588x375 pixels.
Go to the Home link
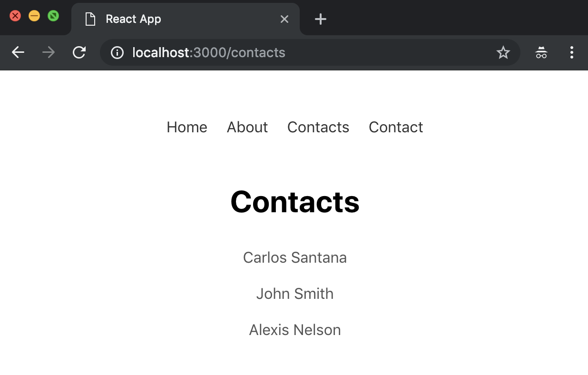(x=187, y=127)
